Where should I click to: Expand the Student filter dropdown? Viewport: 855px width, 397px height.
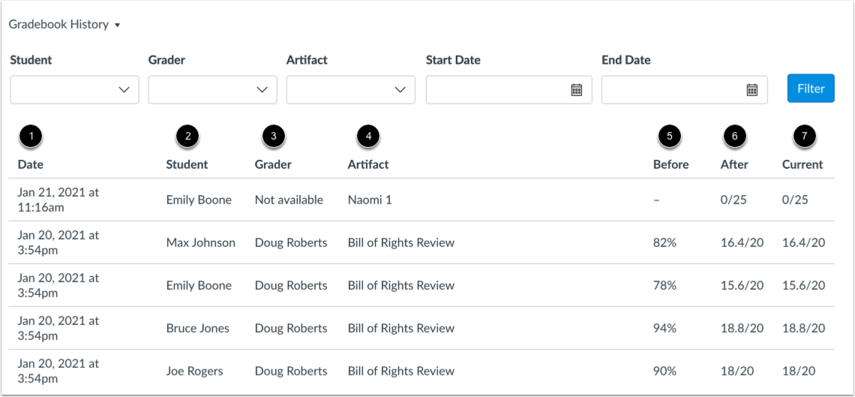75,90
